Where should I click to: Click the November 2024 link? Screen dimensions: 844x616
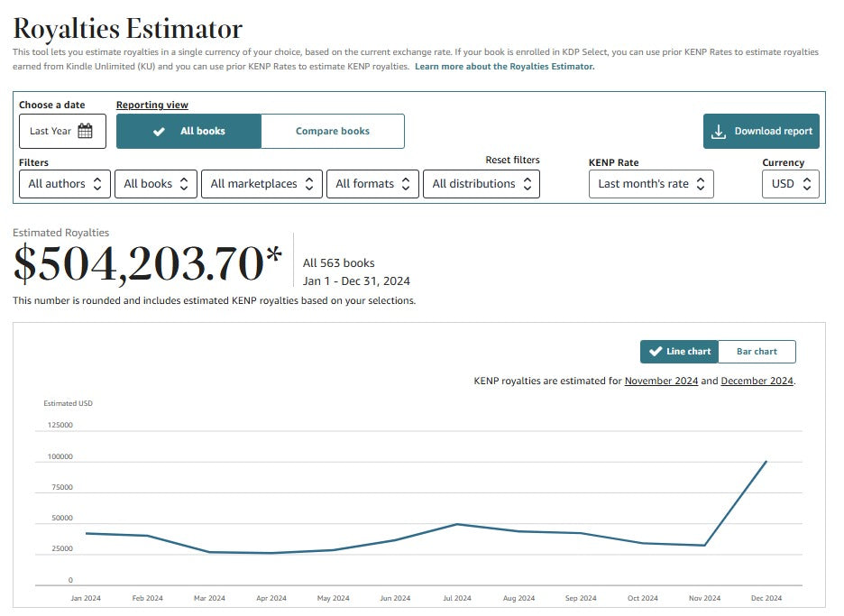point(661,381)
